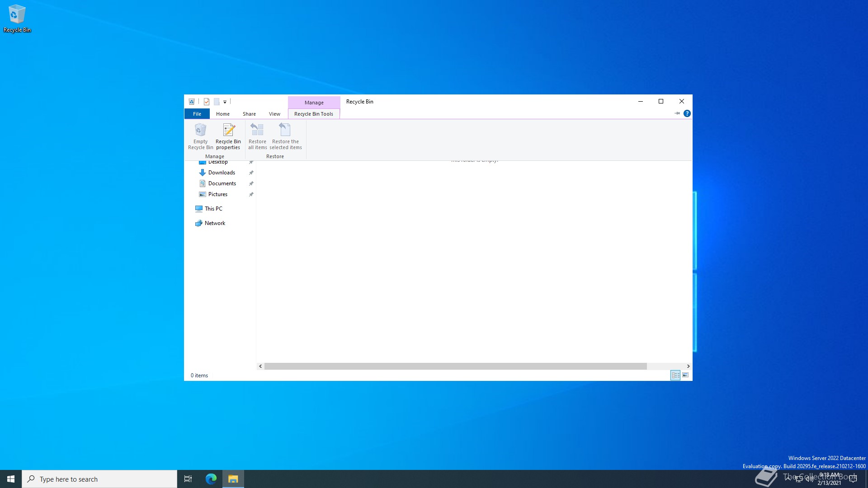Switch to the Share ribbon tab

click(249, 114)
